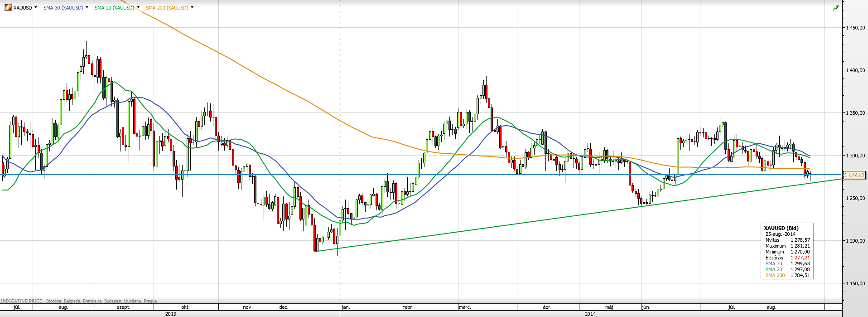Viewport: 868px width, 317px height.
Task: Click the márc. month label on time axis
Action: coord(465,307)
